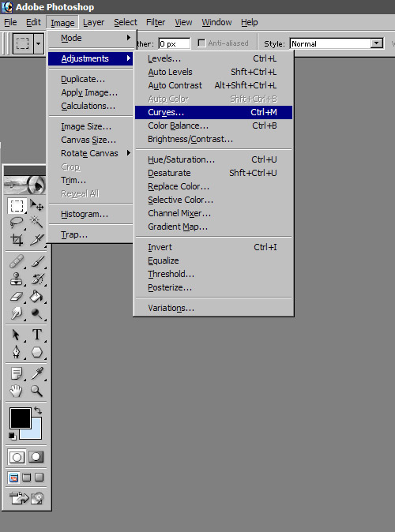This screenshot has height=532, width=395.
Task: Open the View menu
Action: pos(183,22)
